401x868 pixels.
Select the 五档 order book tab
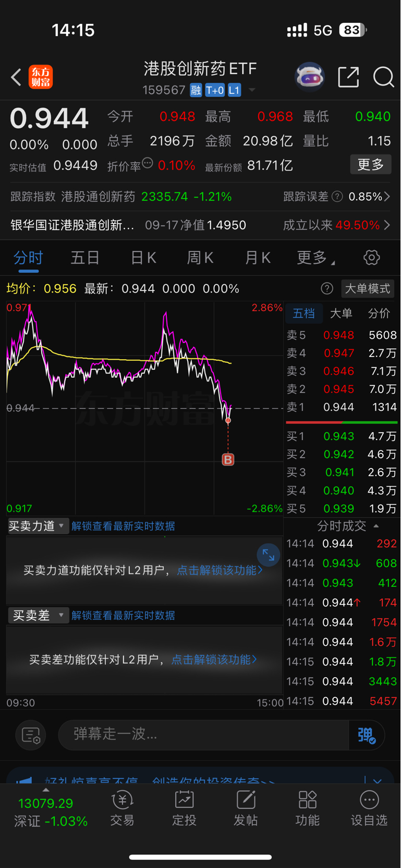point(304,313)
